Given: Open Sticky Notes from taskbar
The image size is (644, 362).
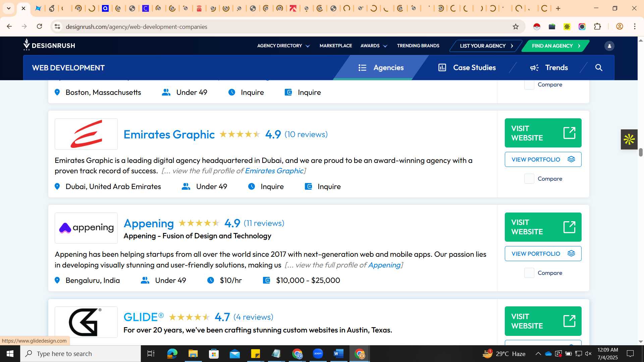Looking at the screenshot, I should coord(256,354).
